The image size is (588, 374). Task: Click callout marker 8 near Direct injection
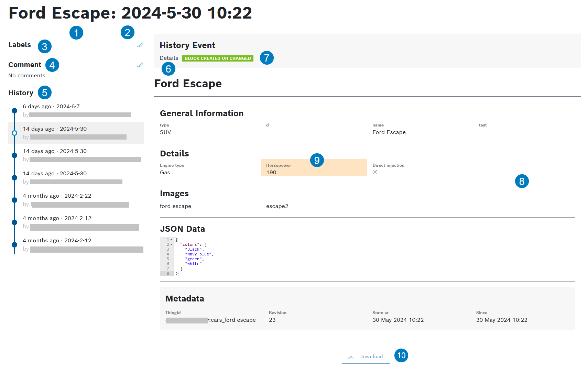[522, 181]
